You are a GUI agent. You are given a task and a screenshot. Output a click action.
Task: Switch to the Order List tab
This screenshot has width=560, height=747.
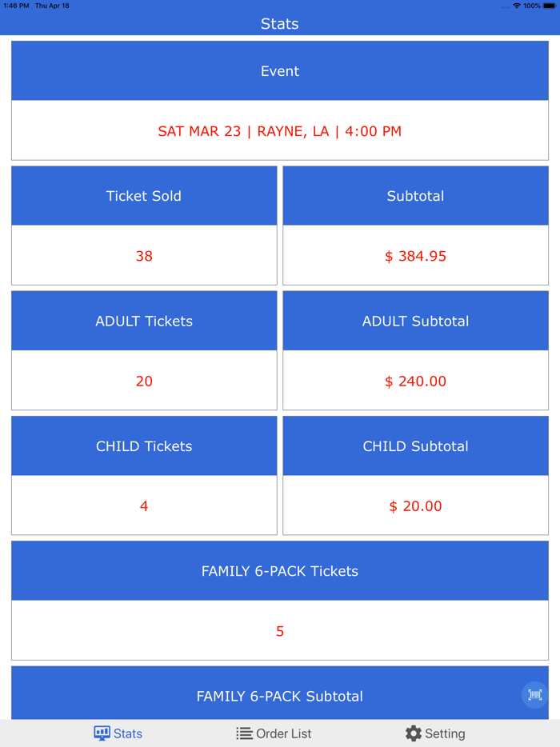click(274, 733)
